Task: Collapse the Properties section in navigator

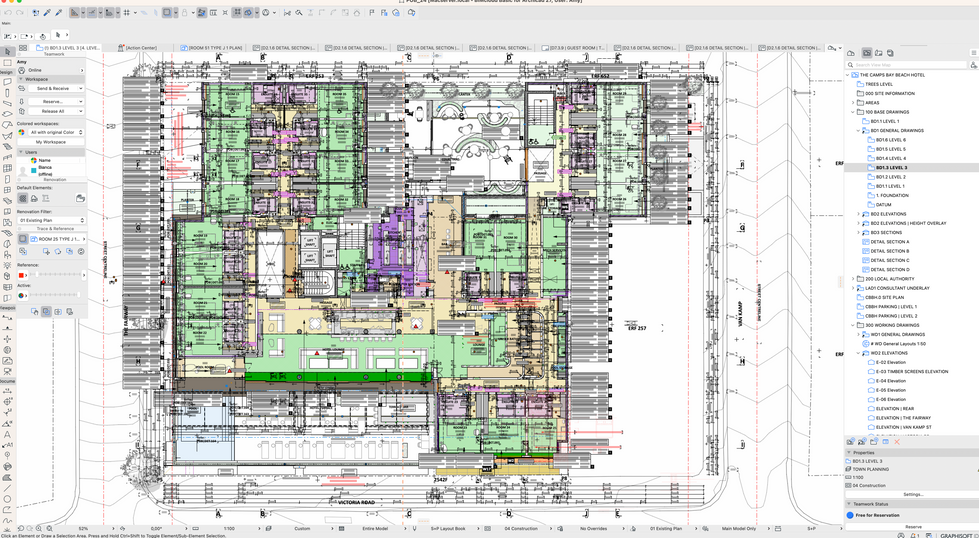Action: coord(849,452)
